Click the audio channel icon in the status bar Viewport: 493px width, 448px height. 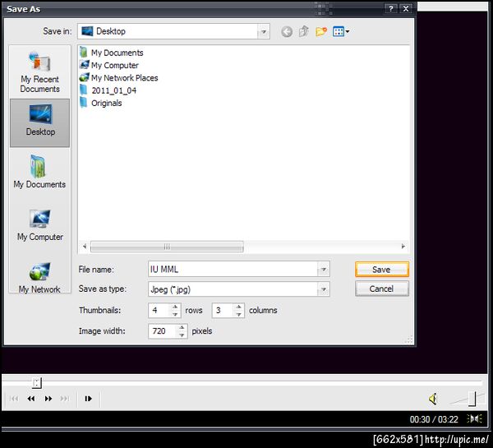click(474, 418)
